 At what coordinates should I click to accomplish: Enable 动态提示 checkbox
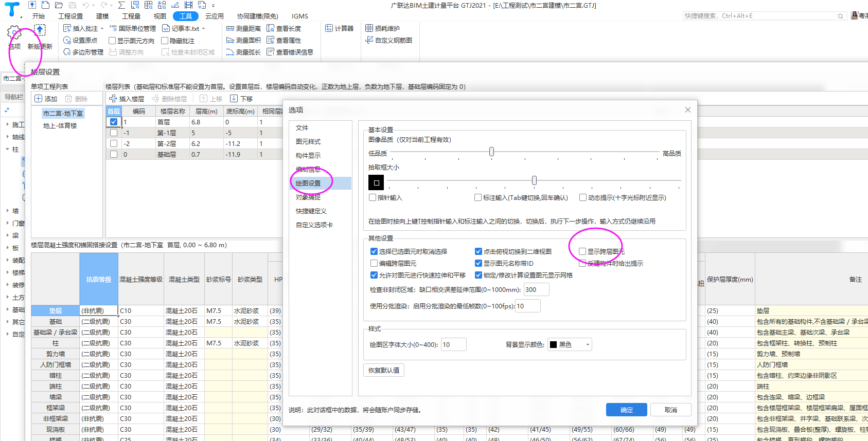(x=583, y=197)
